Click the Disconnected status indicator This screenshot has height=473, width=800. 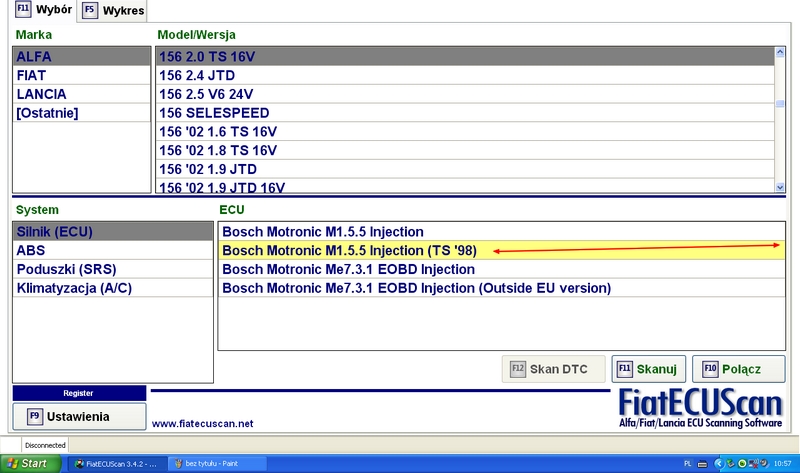[x=45, y=445]
